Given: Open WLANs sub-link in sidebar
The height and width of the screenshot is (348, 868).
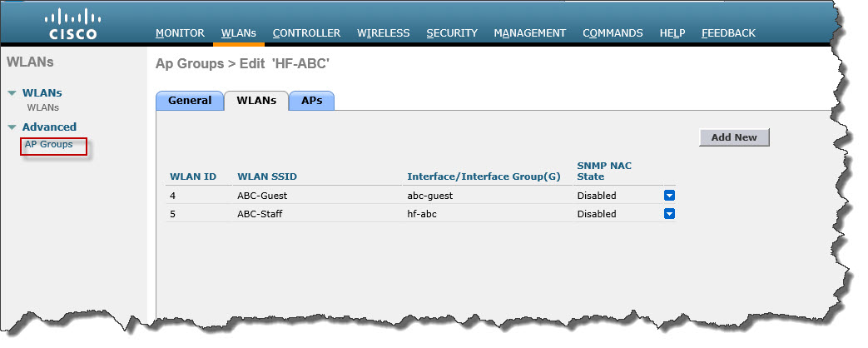Looking at the screenshot, I should coord(42,107).
